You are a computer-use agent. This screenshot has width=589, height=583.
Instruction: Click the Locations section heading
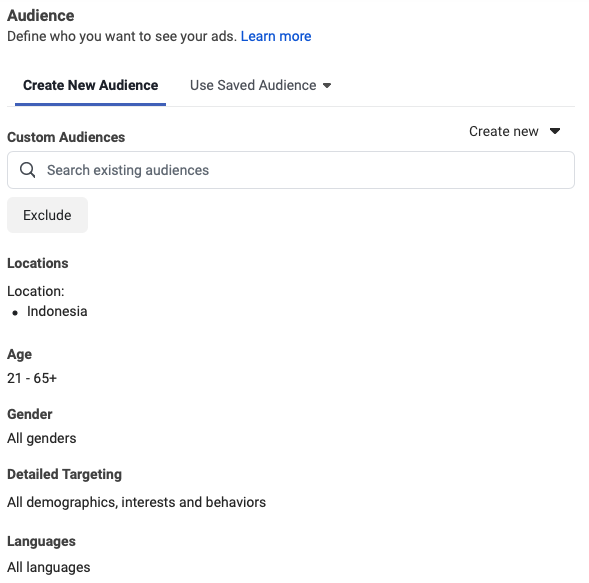38,263
